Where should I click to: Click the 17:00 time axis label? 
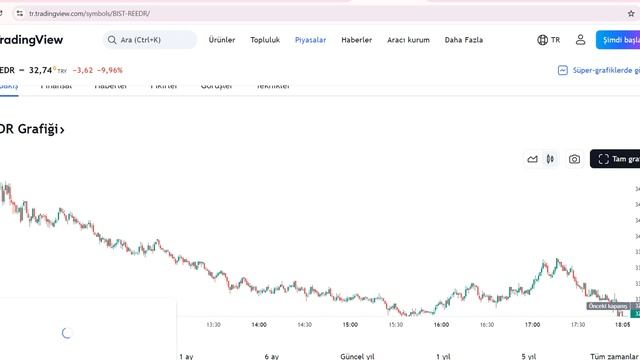click(532, 325)
